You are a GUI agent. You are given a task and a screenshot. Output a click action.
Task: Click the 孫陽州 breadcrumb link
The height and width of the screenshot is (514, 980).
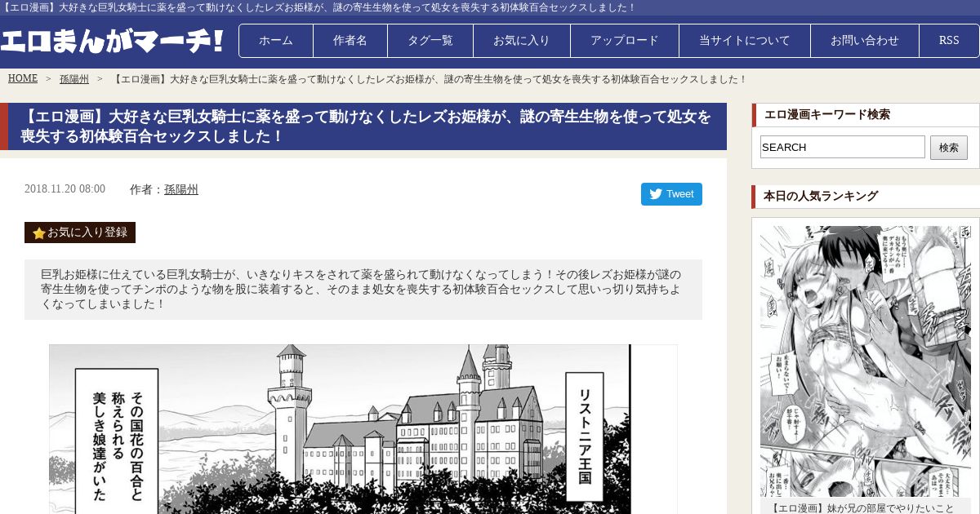74,79
